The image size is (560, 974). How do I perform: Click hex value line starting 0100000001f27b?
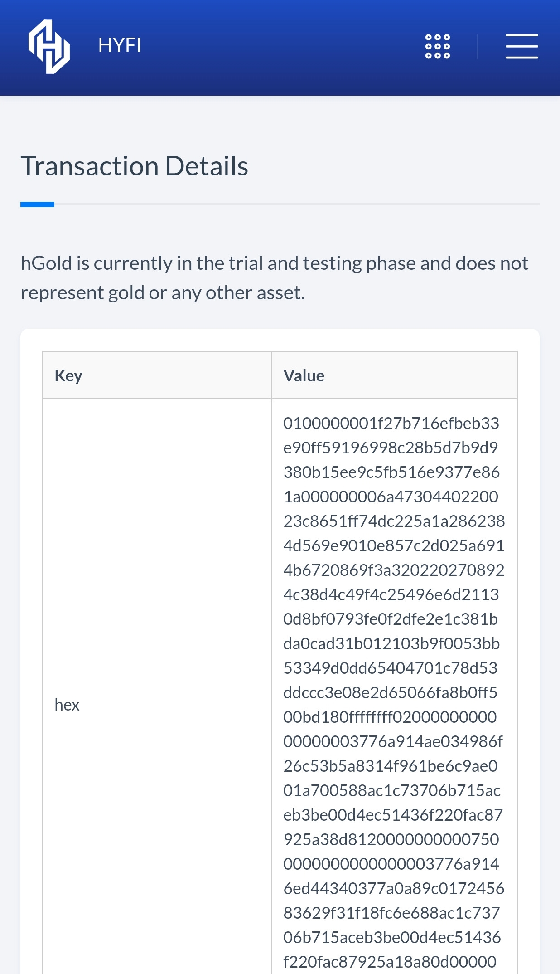point(391,423)
